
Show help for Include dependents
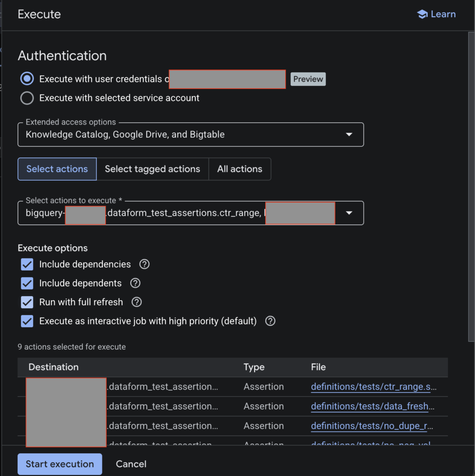(x=135, y=283)
